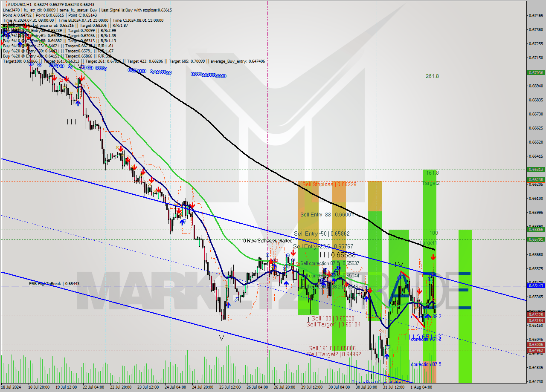Click the '31 Jul 12:00' time axis label
The width and height of the screenshot is (546, 392).
[x=394, y=388]
